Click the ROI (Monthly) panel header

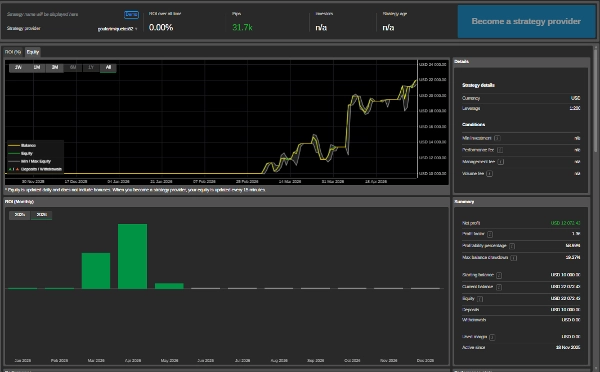click(x=227, y=202)
